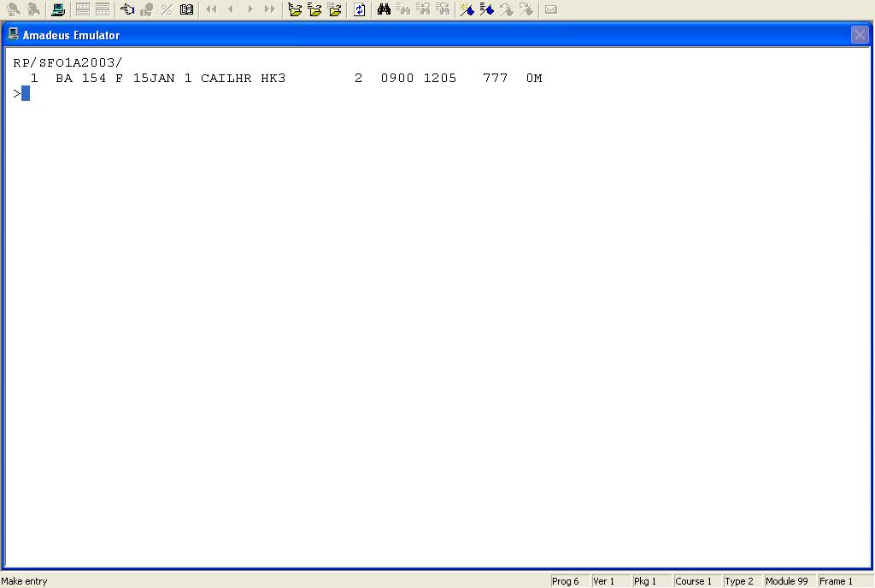Click the 'Type 2' status bar field

(743, 581)
